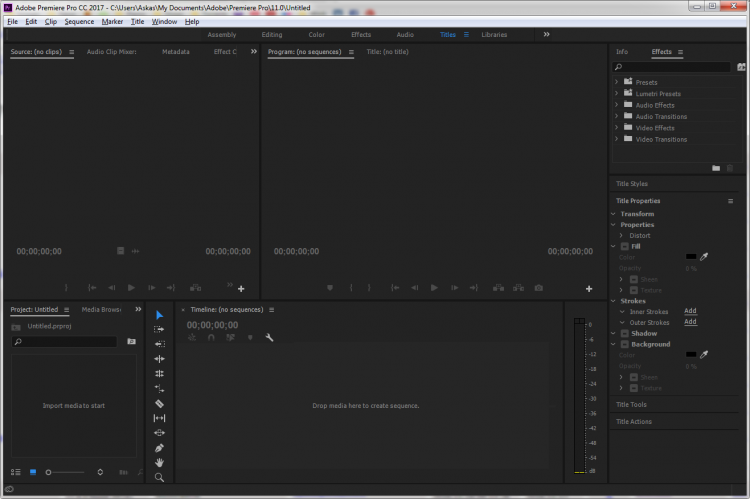Expand the Audio Transitions folder
750x499 pixels.
pyautogui.click(x=617, y=117)
